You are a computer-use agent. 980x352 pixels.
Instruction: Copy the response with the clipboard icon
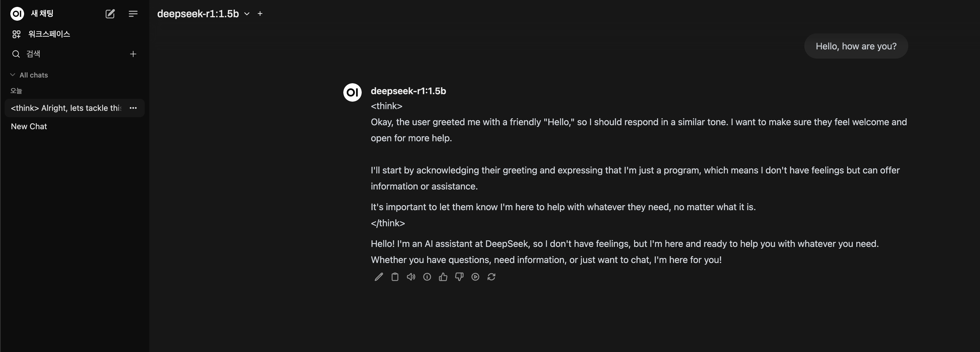394,277
